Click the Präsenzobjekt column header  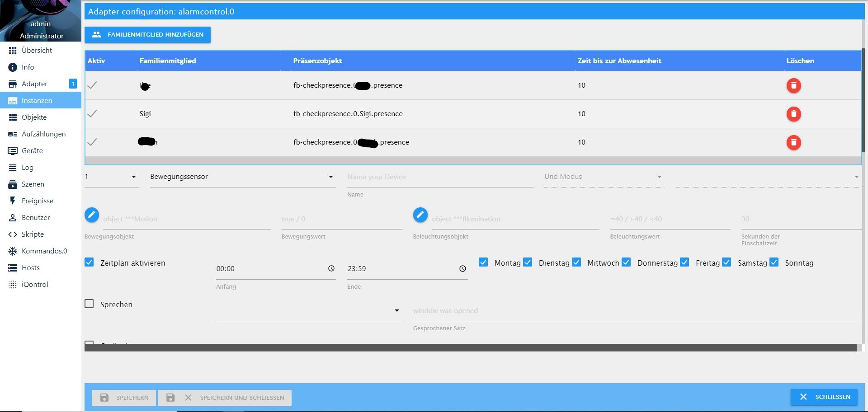coord(317,61)
